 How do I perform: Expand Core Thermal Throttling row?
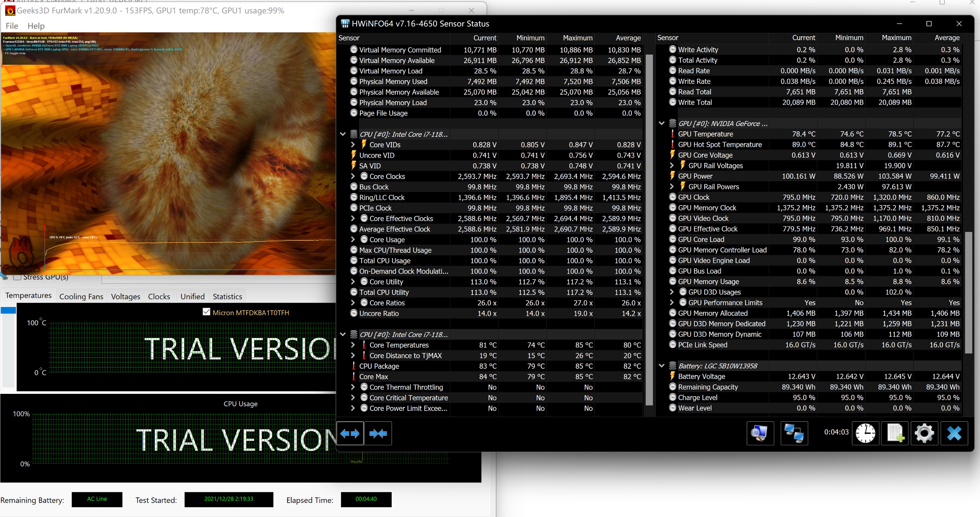click(x=353, y=387)
